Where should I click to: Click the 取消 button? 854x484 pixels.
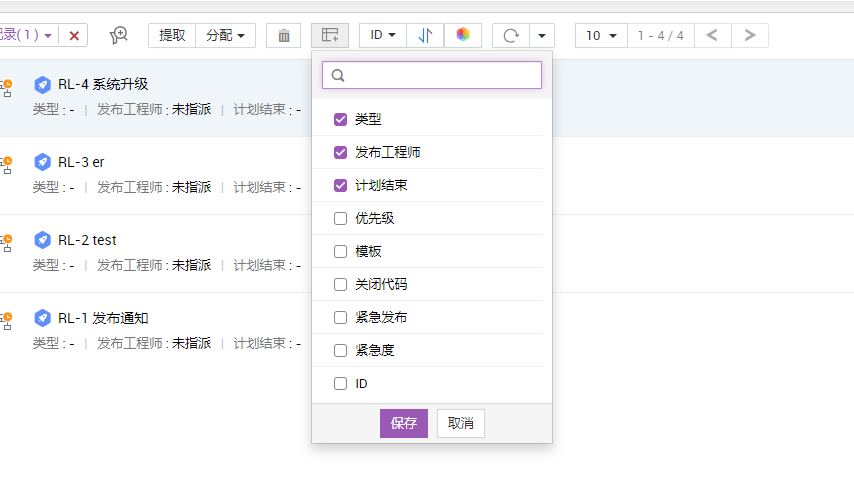[461, 423]
